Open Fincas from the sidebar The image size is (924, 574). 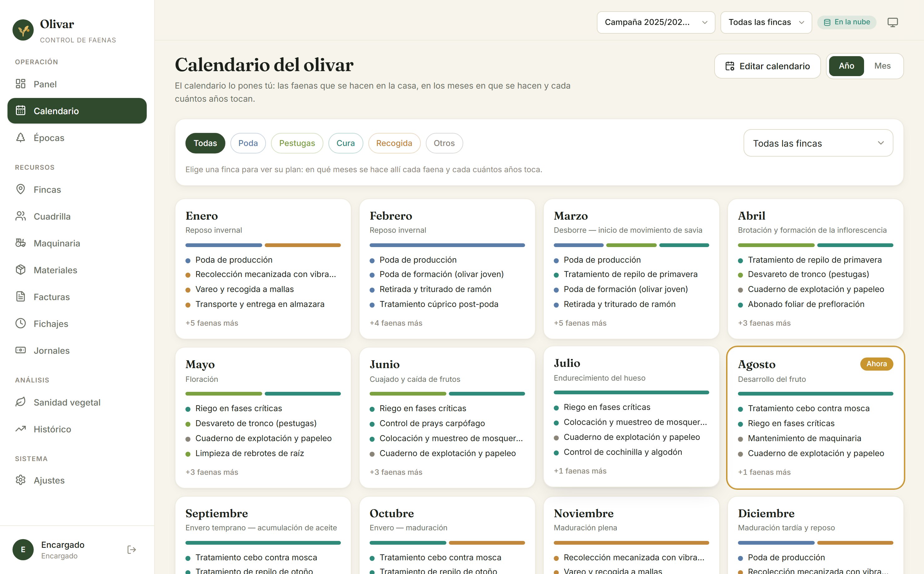(77, 189)
